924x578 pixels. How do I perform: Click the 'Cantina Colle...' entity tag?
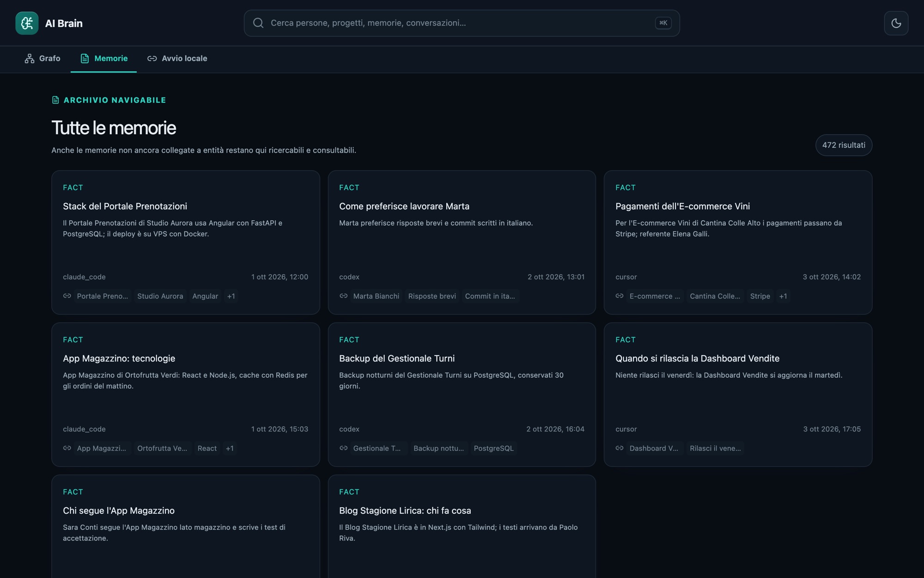[715, 296]
